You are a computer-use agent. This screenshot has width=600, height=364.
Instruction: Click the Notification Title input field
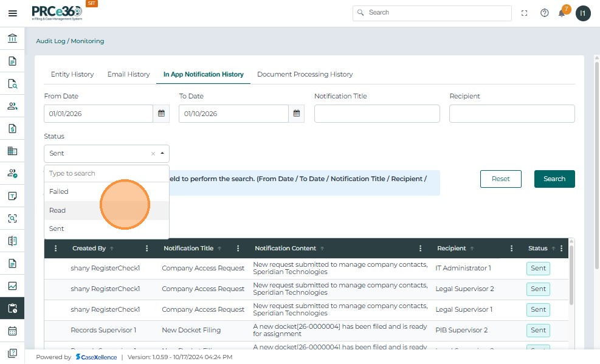377,114
